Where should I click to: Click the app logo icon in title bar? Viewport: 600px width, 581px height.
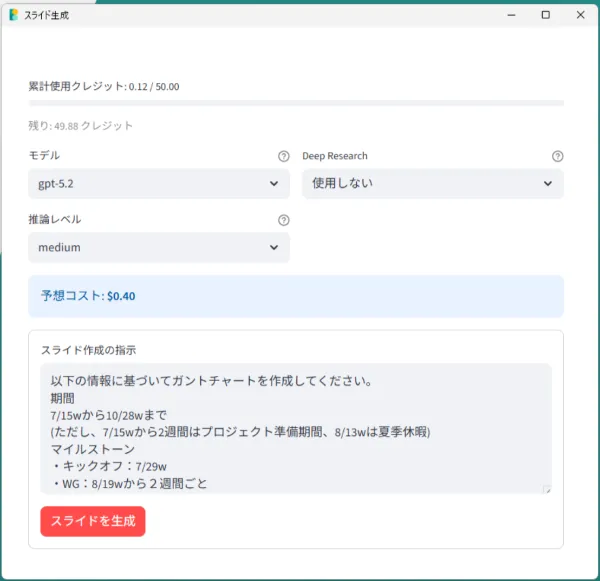[14, 15]
